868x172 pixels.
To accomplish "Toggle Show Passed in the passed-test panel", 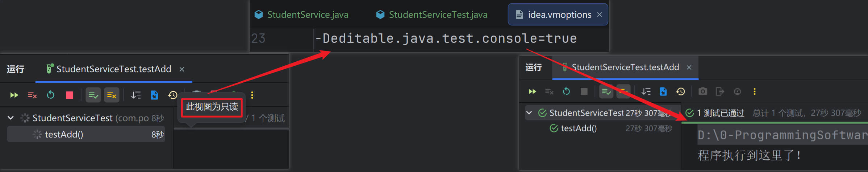I will point(606,92).
